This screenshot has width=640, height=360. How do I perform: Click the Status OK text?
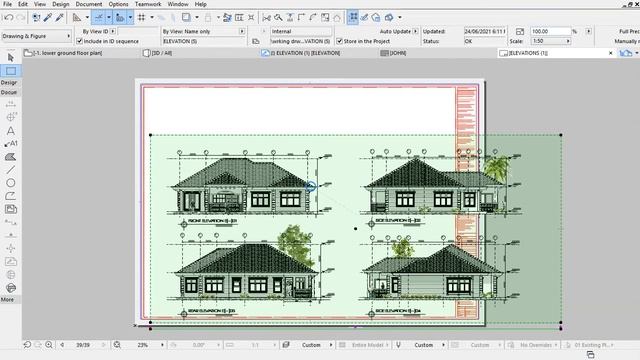click(x=469, y=41)
